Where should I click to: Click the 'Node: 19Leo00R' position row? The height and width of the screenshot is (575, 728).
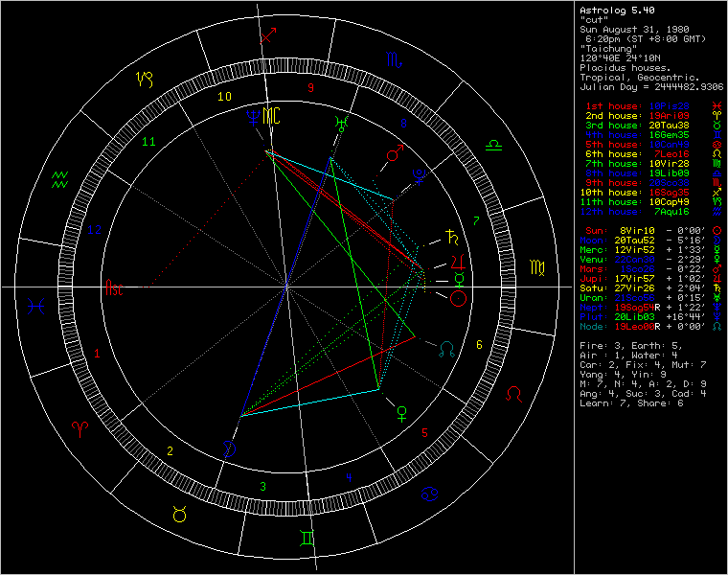tap(650, 327)
